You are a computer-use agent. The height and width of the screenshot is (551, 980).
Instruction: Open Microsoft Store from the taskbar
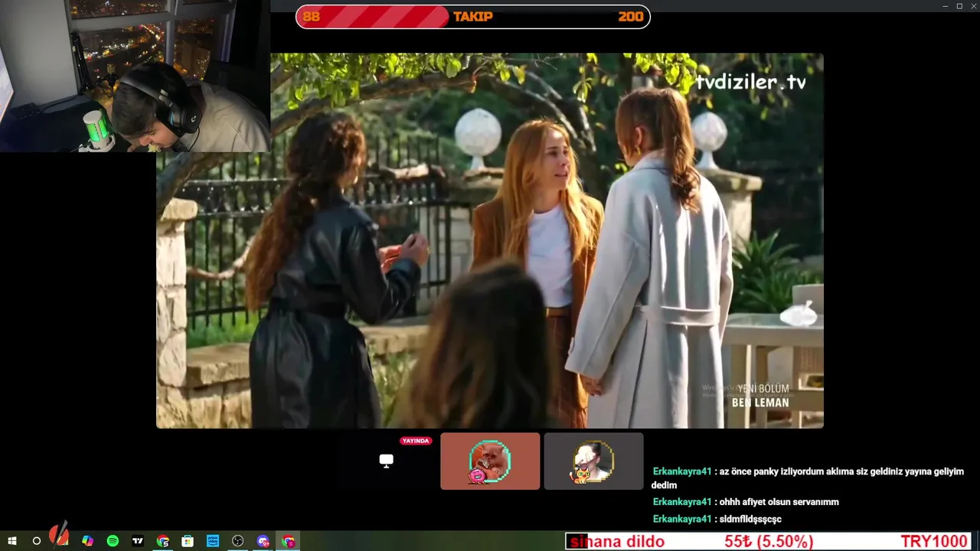(188, 541)
